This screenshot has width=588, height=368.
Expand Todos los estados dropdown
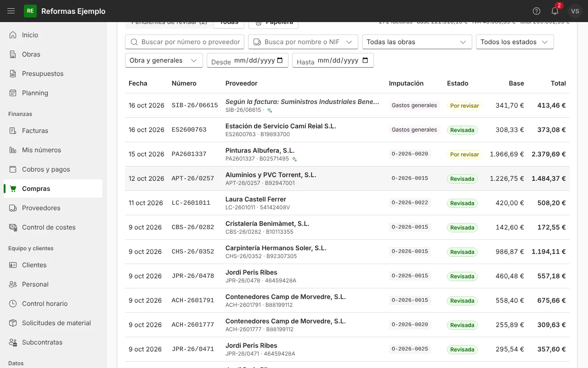point(514,42)
